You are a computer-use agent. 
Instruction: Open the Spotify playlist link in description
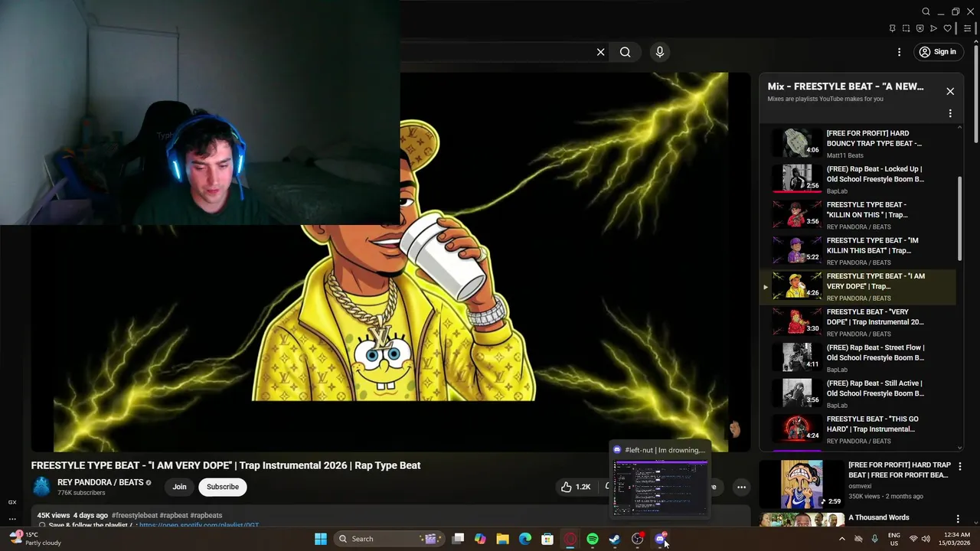[199, 525]
